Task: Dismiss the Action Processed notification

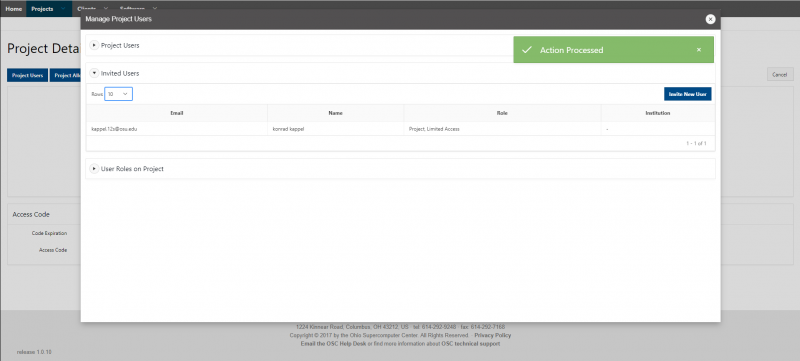Action: [x=698, y=50]
